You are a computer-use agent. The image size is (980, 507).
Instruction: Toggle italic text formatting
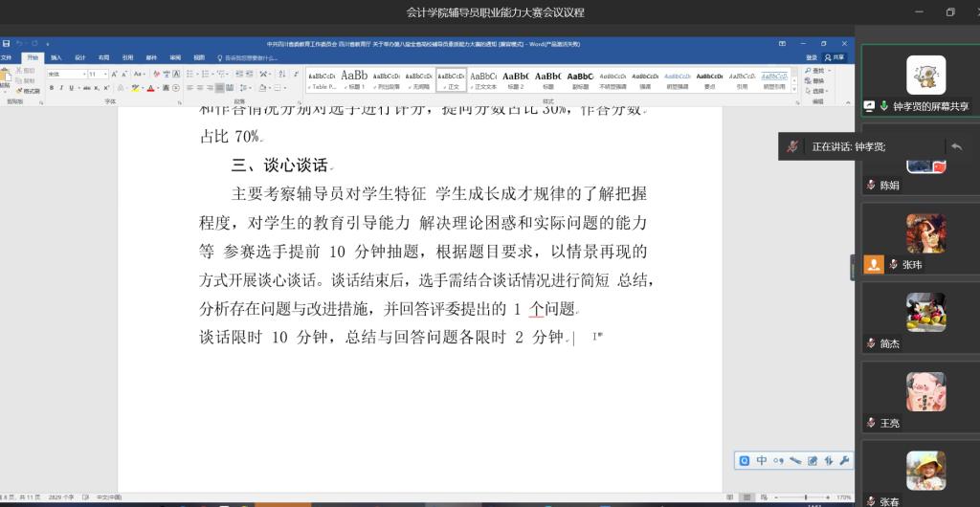pyautogui.click(x=61, y=88)
